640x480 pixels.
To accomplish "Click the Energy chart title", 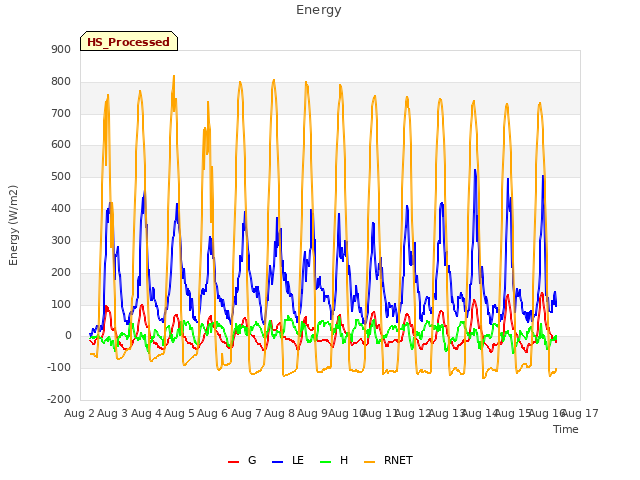I will point(319,10).
